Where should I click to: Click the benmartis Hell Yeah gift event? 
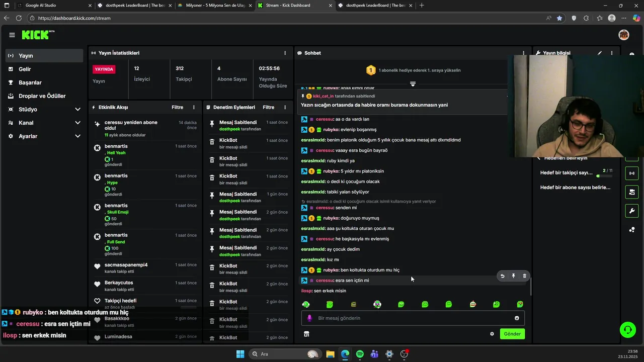(x=146, y=155)
